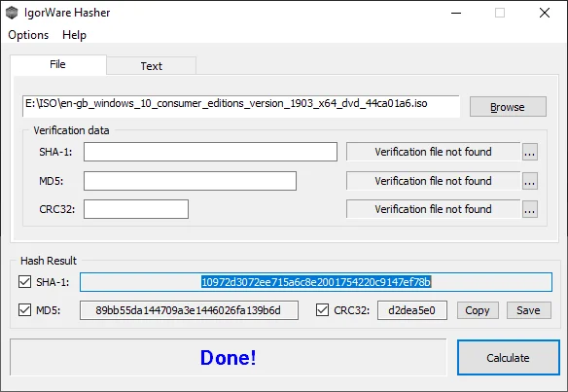Open SHA-1 verification file browse ellipsis
Screen dimensions: 568x392
tap(530, 152)
